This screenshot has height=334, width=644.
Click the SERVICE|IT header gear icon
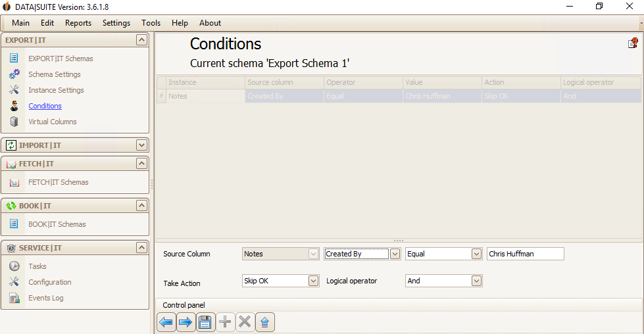[x=11, y=248]
